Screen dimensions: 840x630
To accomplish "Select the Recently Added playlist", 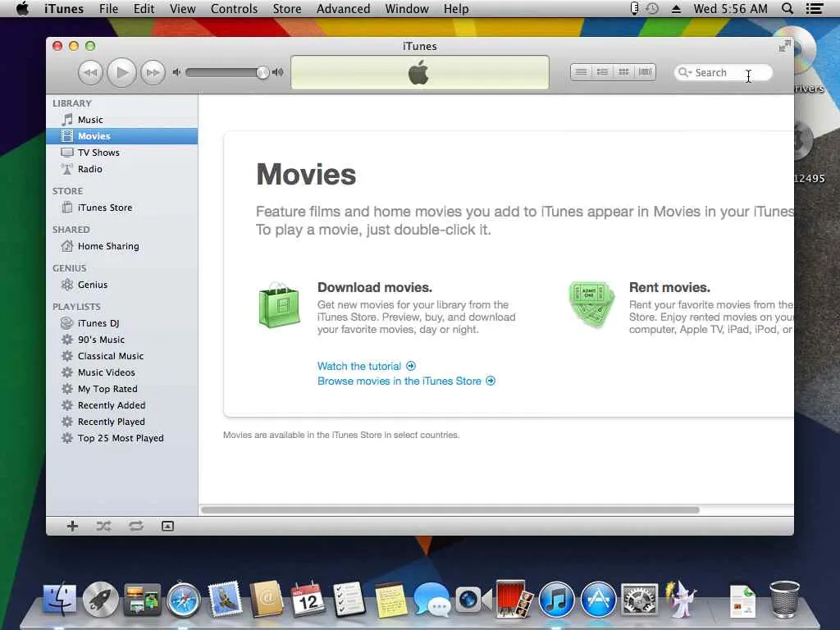I will [x=121, y=405].
